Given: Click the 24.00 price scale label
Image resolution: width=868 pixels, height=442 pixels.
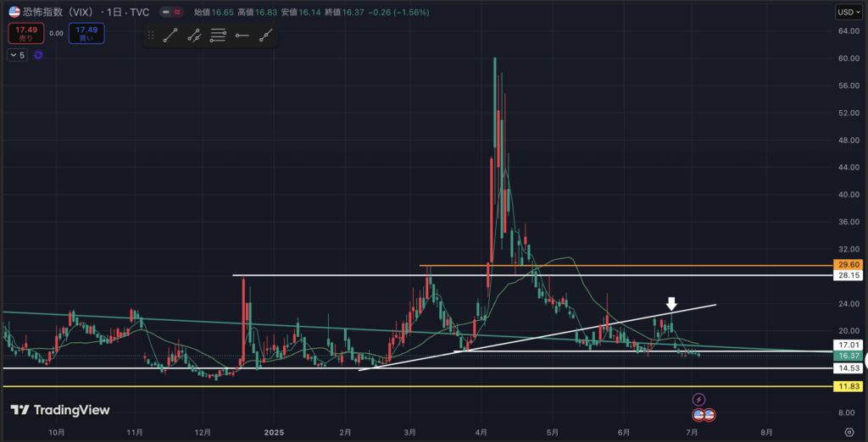Looking at the screenshot, I should 849,304.
